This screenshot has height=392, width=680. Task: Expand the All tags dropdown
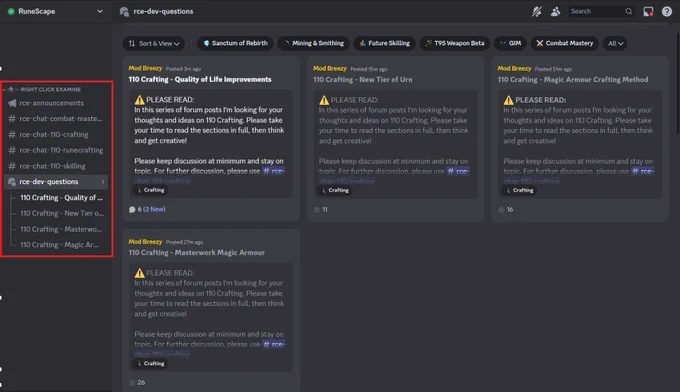[615, 43]
